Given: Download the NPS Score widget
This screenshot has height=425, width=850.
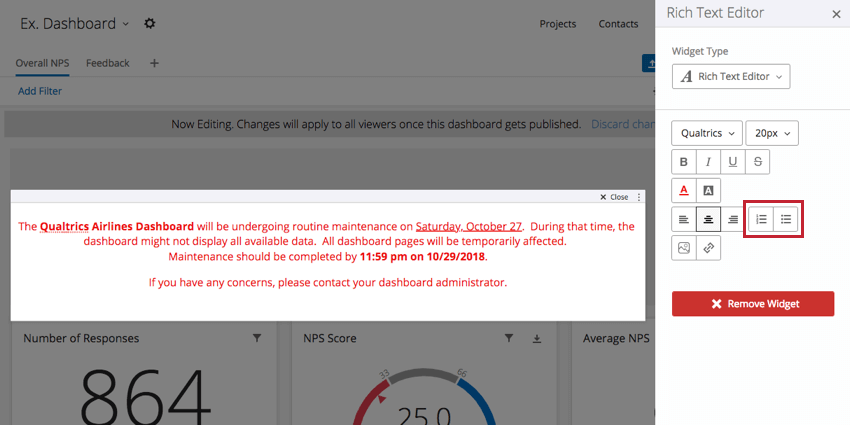Looking at the screenshot, I should tap(537, 338).
